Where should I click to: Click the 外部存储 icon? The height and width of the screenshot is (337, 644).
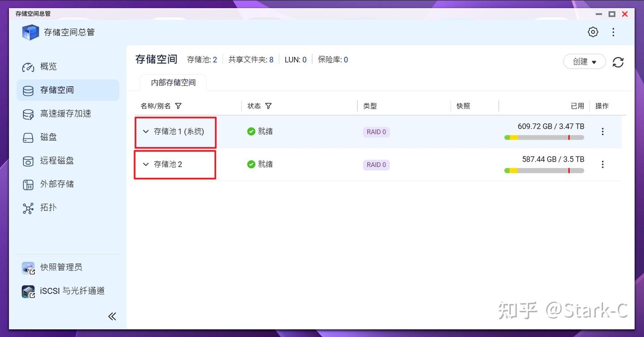tap(28, 184)
